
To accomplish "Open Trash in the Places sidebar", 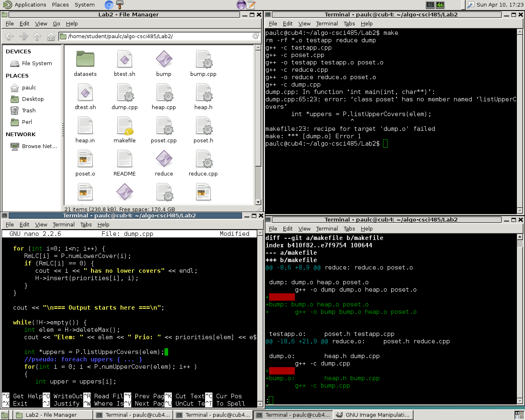I will [29, 111].
